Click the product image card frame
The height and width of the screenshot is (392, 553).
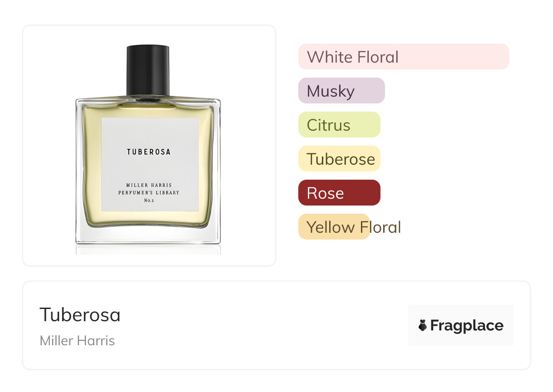click(x=149, y=146)
